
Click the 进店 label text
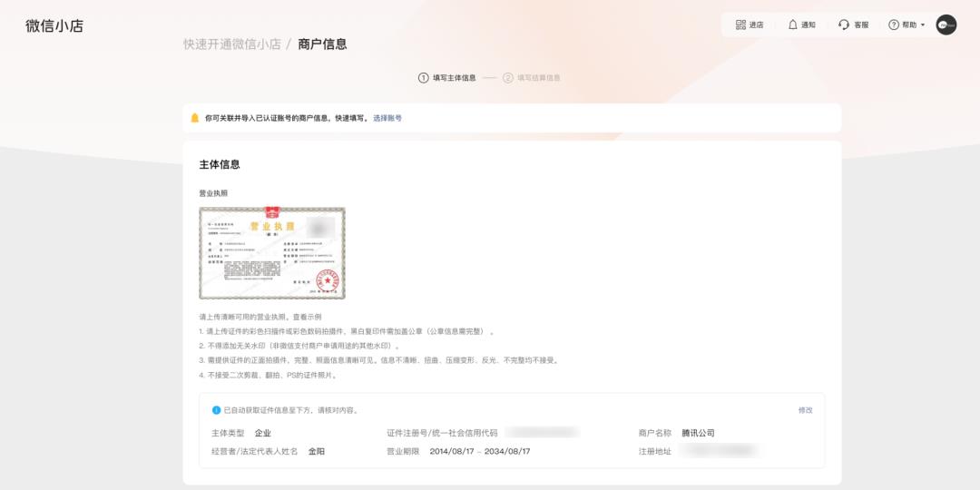[756, 25]
